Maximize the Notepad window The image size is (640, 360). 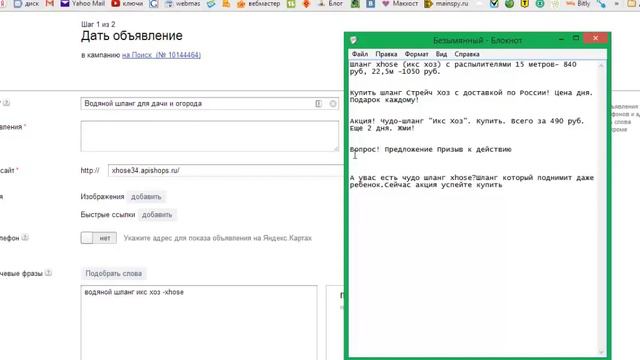point(576,38)
